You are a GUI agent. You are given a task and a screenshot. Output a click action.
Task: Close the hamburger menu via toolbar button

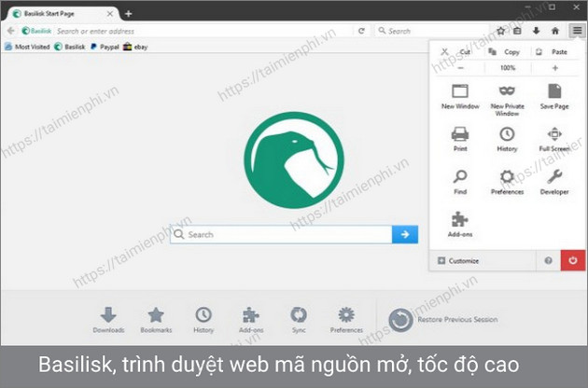[576, 31]
